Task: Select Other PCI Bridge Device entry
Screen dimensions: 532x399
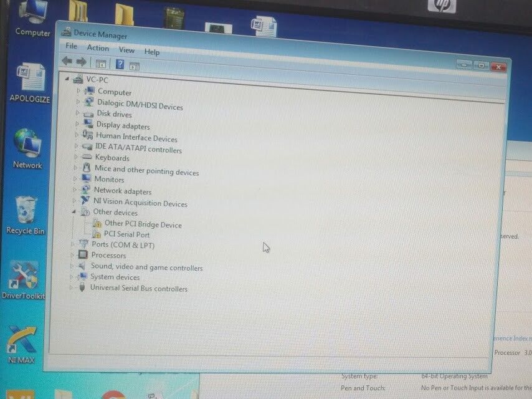Action: [x=143, y=224]
